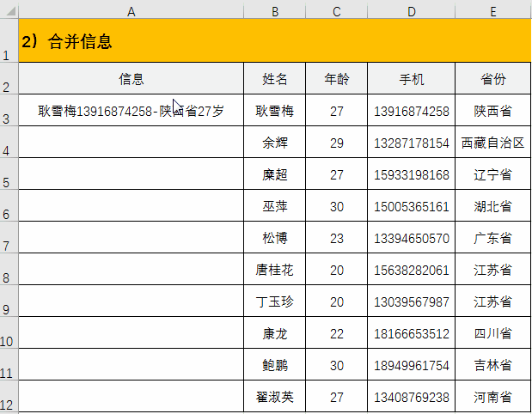Select column E header
This screenshot has width=532, height=414.
[x=493, y=12]
